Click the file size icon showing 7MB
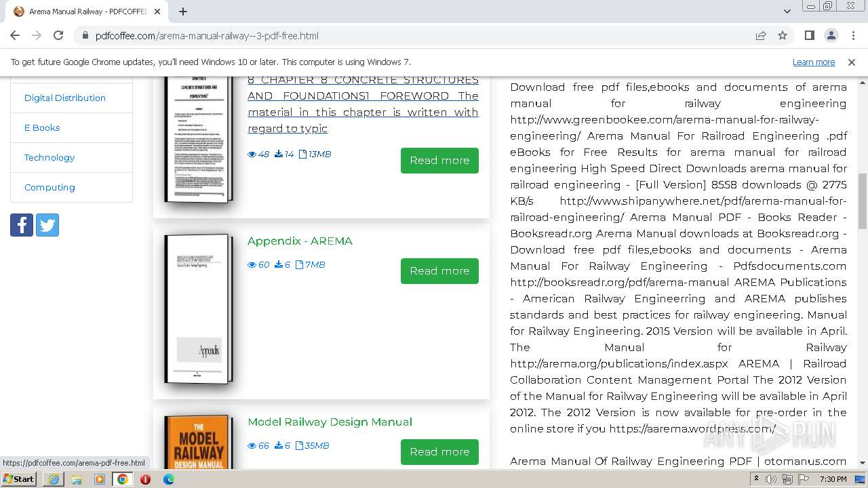The width and height of the screenshot is (868, 488). (299, 265)
